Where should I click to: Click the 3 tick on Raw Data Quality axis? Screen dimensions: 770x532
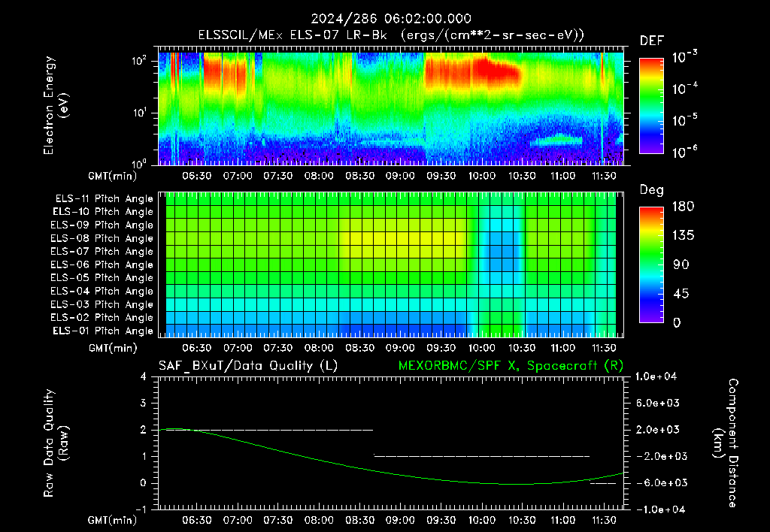pos(143,403)
